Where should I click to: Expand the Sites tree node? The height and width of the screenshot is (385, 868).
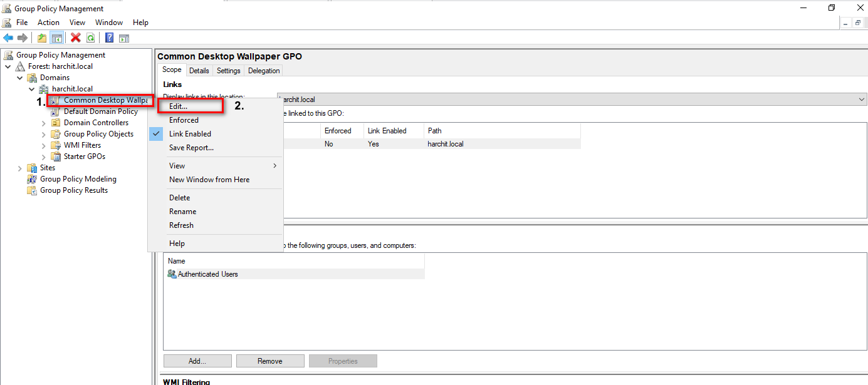(20, 168)
